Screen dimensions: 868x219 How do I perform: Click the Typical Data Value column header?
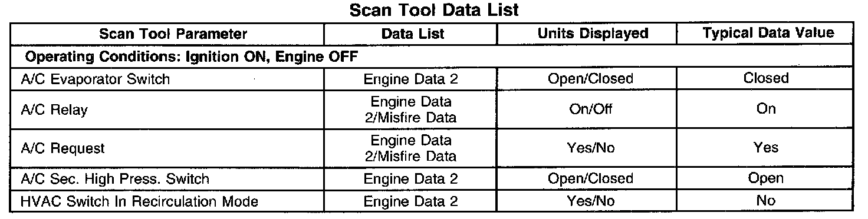coord(768,34)
